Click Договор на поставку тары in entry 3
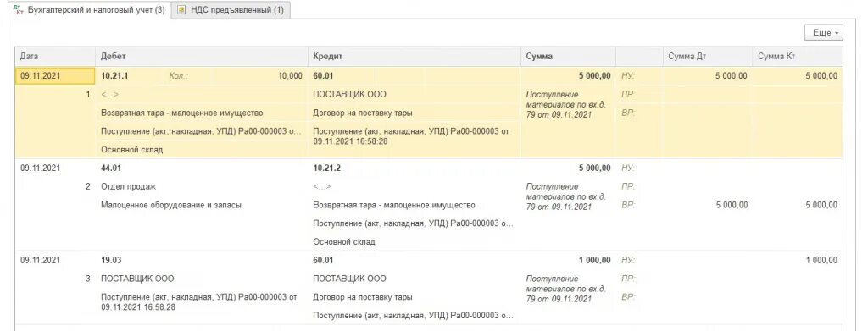868x331 pixels. pos(363,297)
